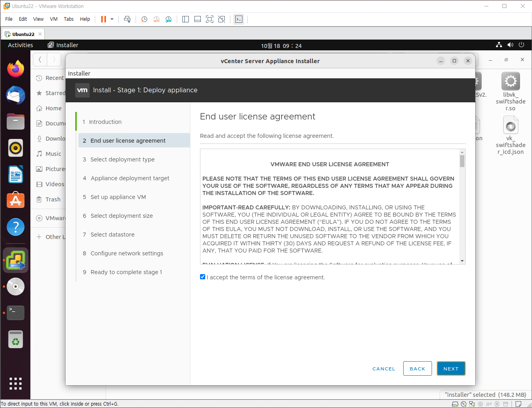
Task: Close the Ubuntu22 tab
Action: (40, 34)
